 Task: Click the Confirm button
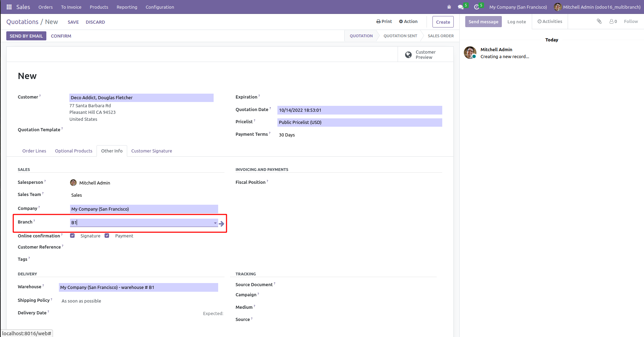click(61, 36)
